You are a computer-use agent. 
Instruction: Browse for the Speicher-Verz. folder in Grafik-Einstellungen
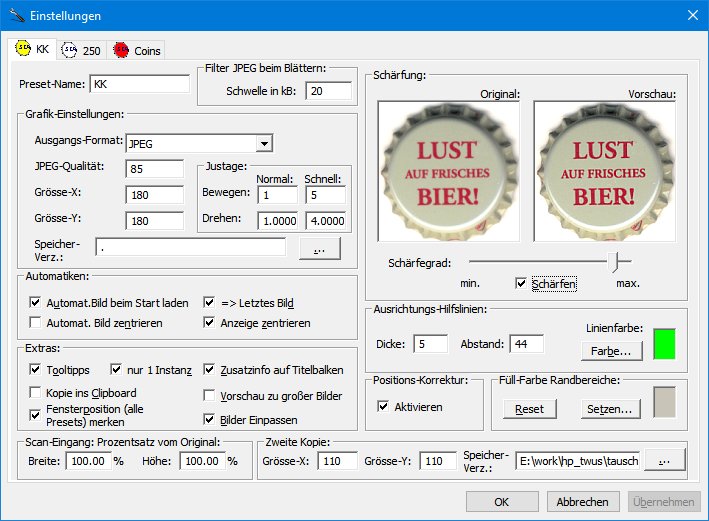[319, 248]
